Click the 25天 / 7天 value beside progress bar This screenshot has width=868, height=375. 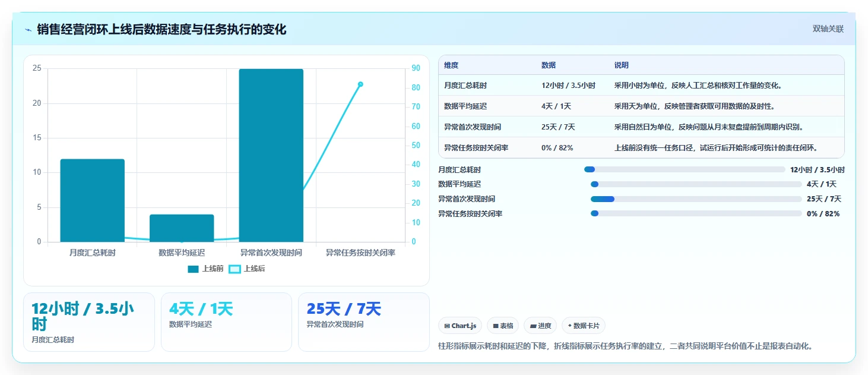coord(824,199)
